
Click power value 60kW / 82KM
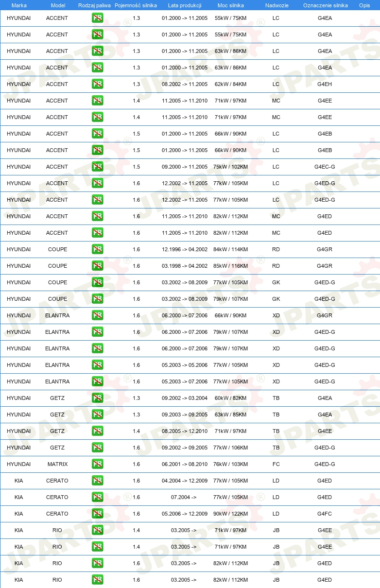tap(230, 398)
